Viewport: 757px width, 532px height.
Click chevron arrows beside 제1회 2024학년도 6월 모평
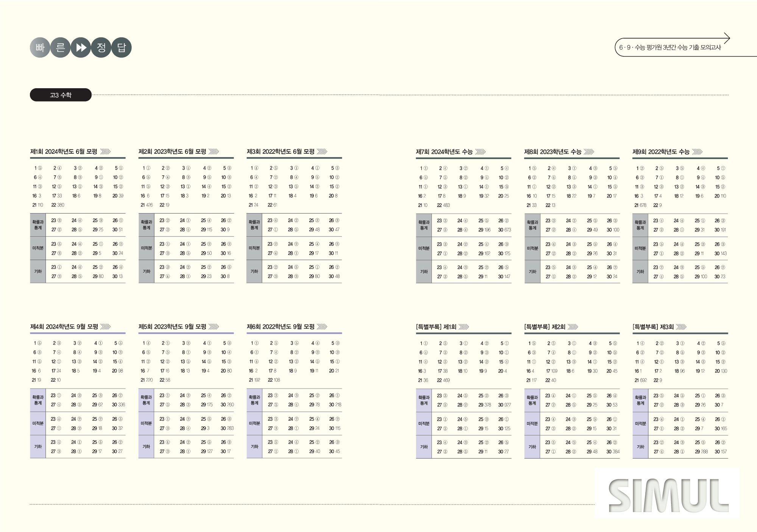pyautogui.click(x=105, y=152)
